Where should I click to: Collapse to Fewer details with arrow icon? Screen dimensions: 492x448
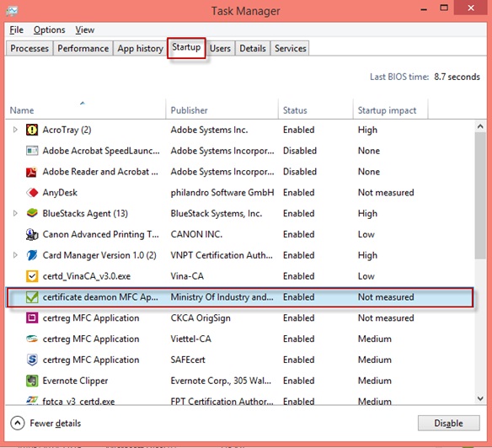coord(17,423)
